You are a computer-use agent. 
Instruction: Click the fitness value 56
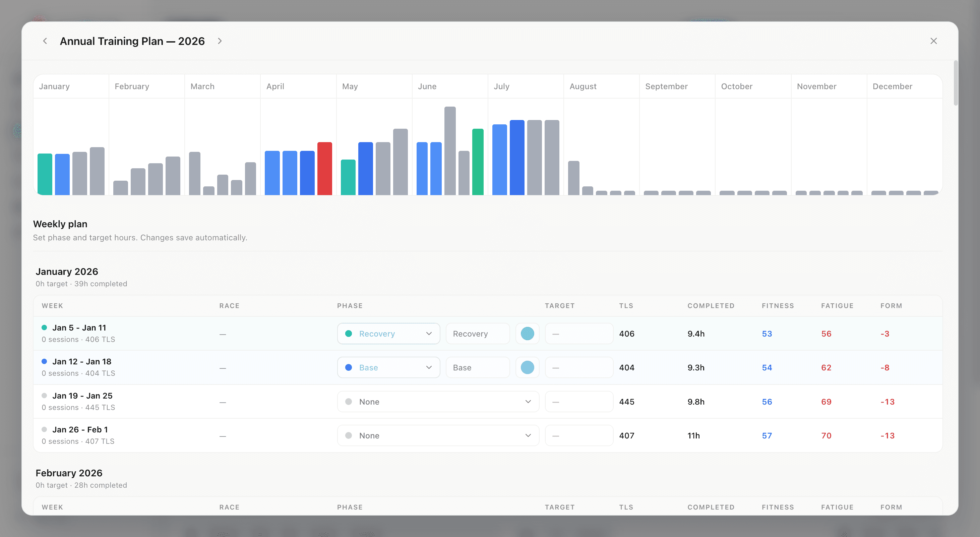[767, 402]
